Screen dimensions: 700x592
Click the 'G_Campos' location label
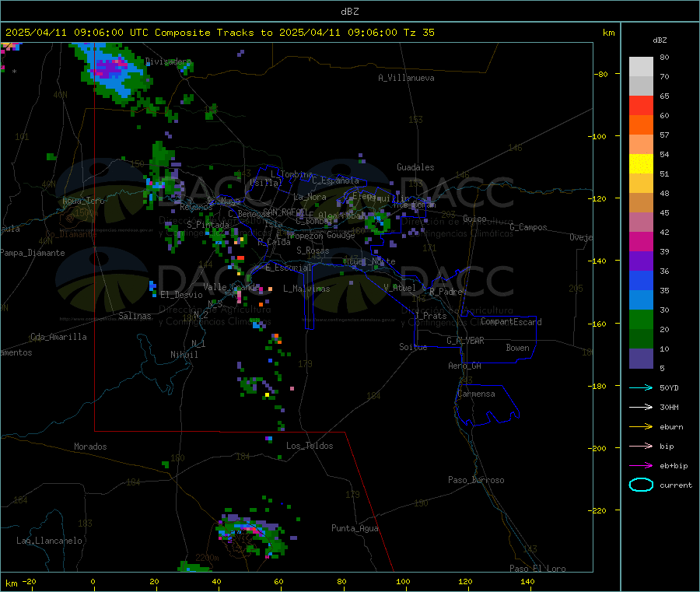[x=528, y=227]
